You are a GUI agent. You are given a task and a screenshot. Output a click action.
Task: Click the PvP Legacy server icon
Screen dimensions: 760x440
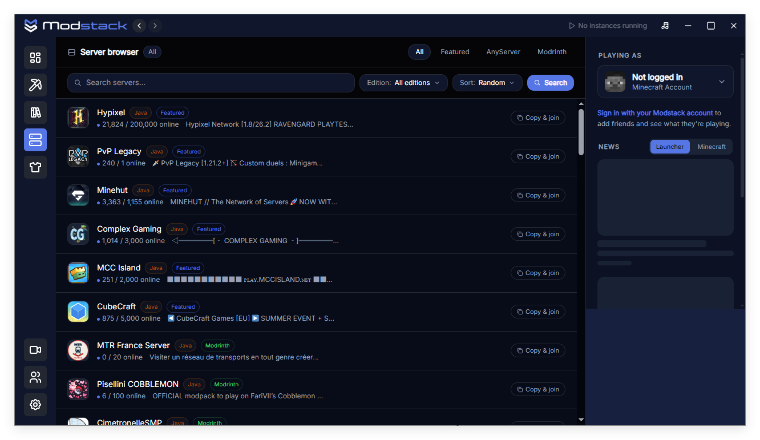[78, 156]
